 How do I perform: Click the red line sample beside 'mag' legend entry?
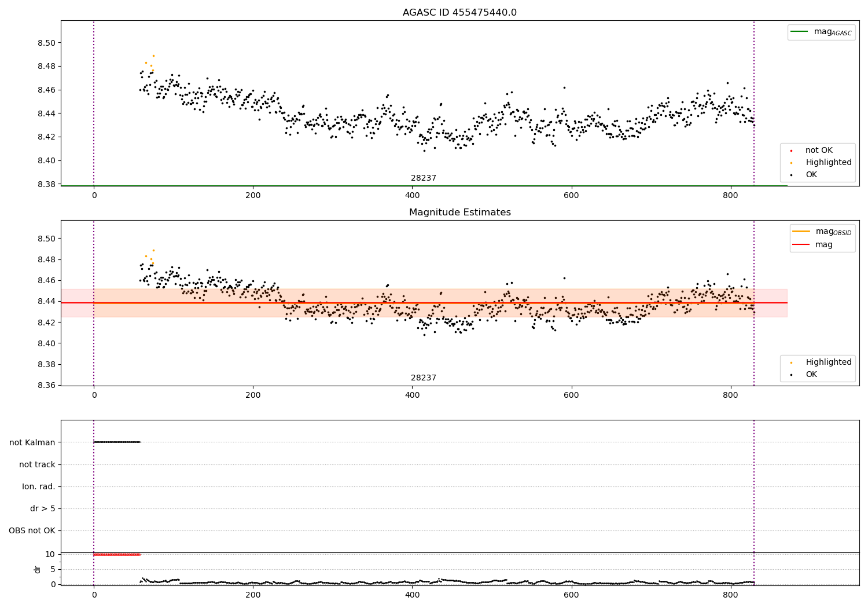coord(801,245)
